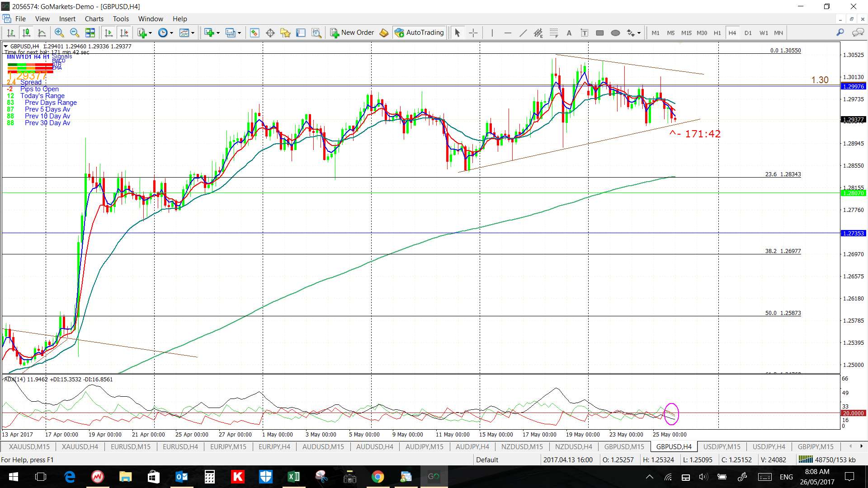Viewport: 868px width, 488px height.
Task: Select the Fibonacci retracement tool
Action: [554, 33]
